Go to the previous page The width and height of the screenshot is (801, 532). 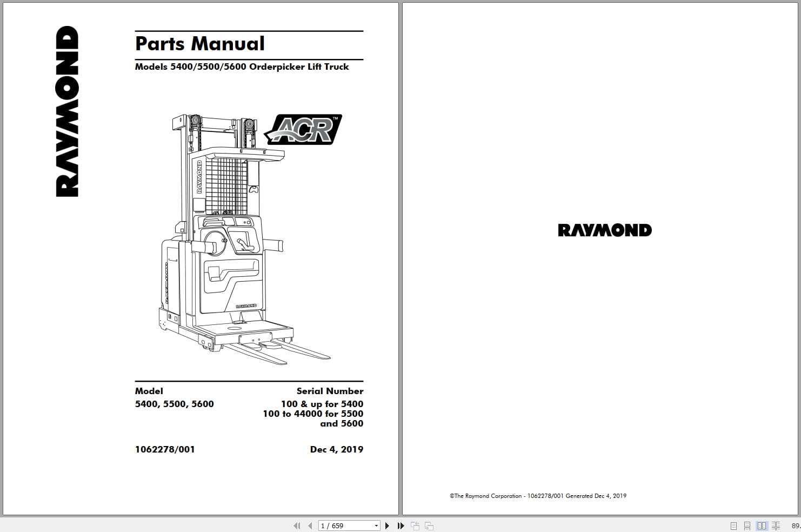pyautogui.click(x=310, y=526)
